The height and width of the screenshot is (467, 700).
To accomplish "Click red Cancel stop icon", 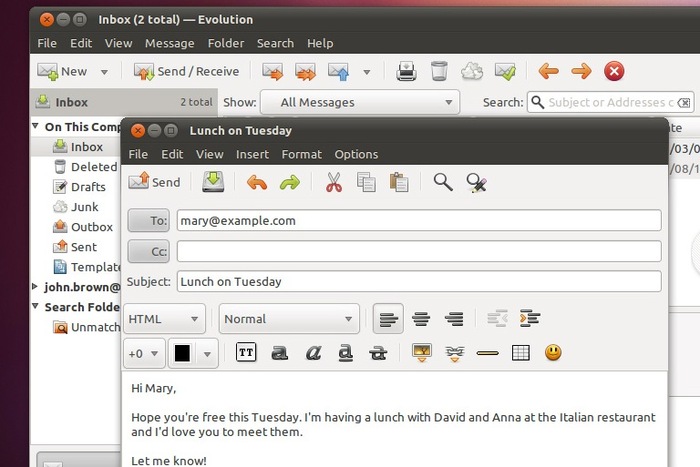I will 614,71.
